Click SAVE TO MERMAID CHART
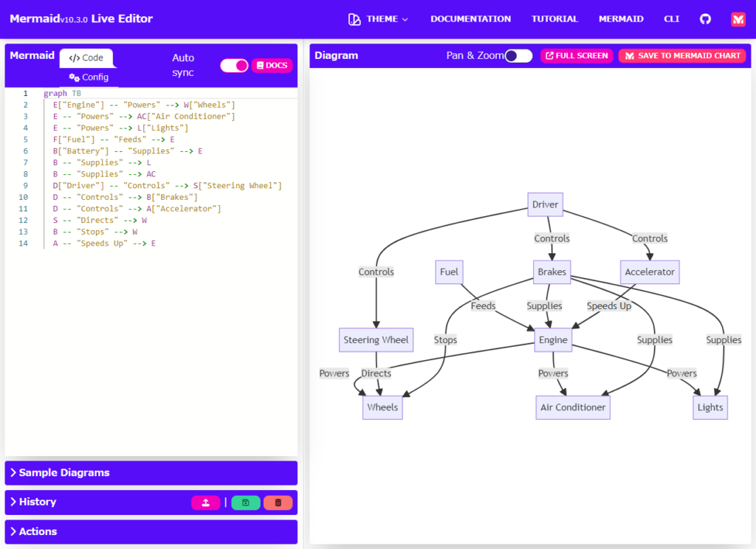Viewport: 756px width, 549px height. 682,55
